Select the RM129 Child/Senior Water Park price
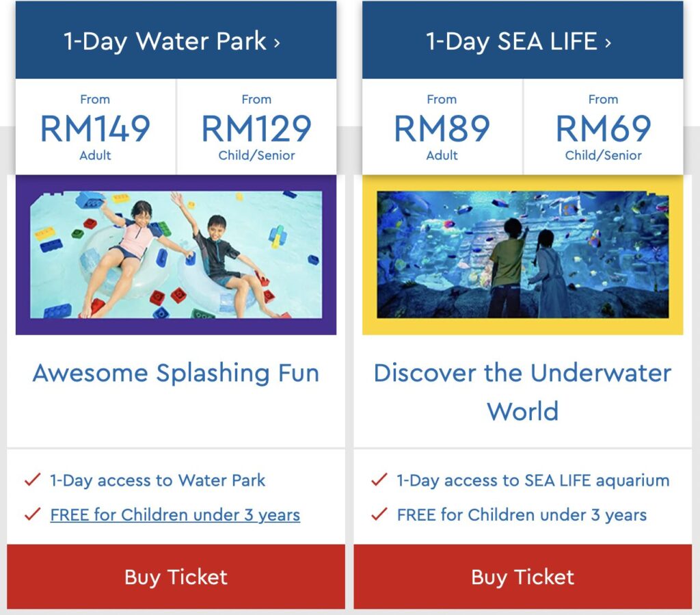Image resolution: width=700 pixels, height=615 pixels. click(257, 127)
